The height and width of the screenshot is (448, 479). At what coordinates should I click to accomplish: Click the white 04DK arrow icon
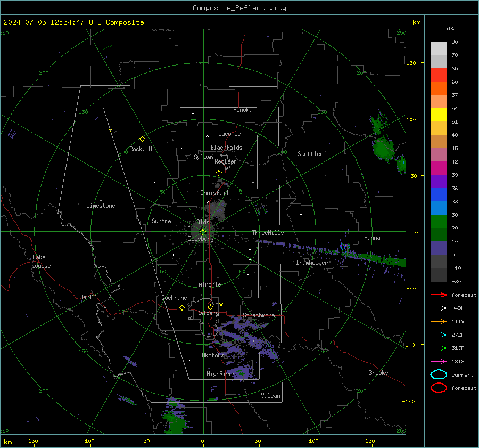coord(439,308)
